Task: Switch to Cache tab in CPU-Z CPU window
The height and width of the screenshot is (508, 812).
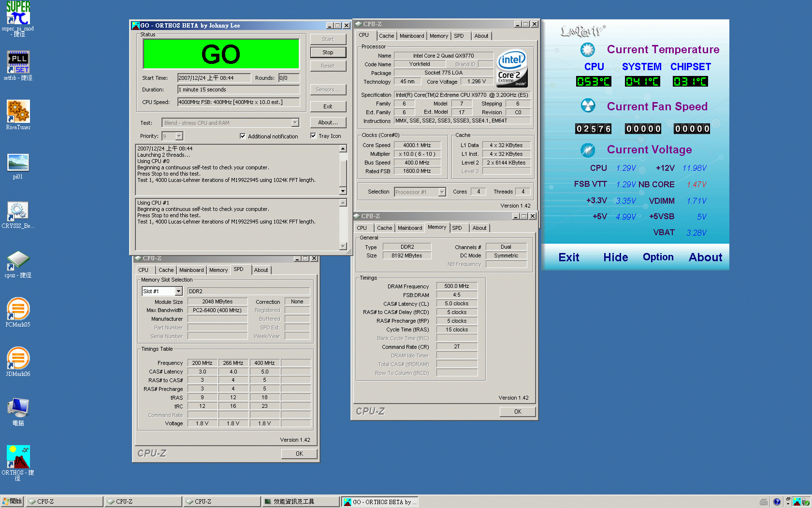Action: pyautogui.click(x=386, y=36)
